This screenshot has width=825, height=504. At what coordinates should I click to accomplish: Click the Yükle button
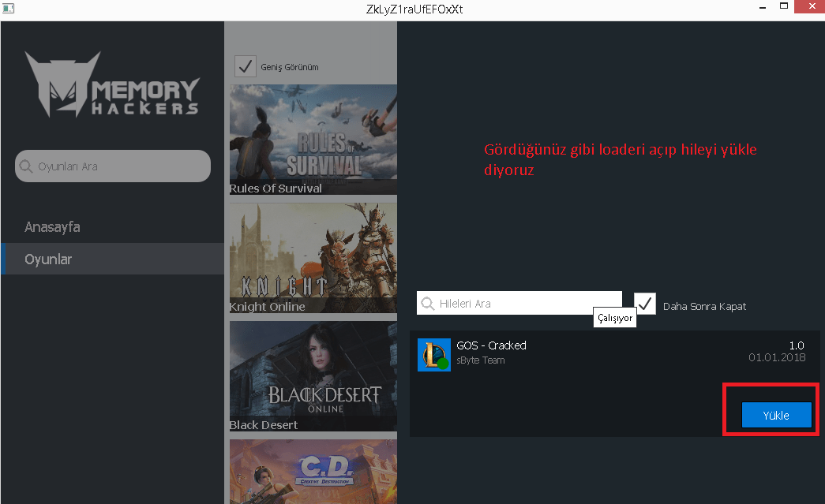pos(776,415)
